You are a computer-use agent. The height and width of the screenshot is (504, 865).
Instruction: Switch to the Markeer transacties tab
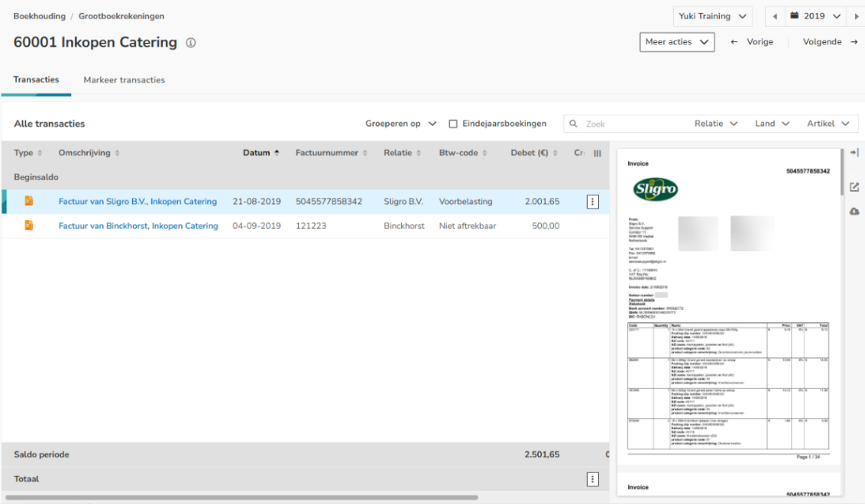point(124,80)
